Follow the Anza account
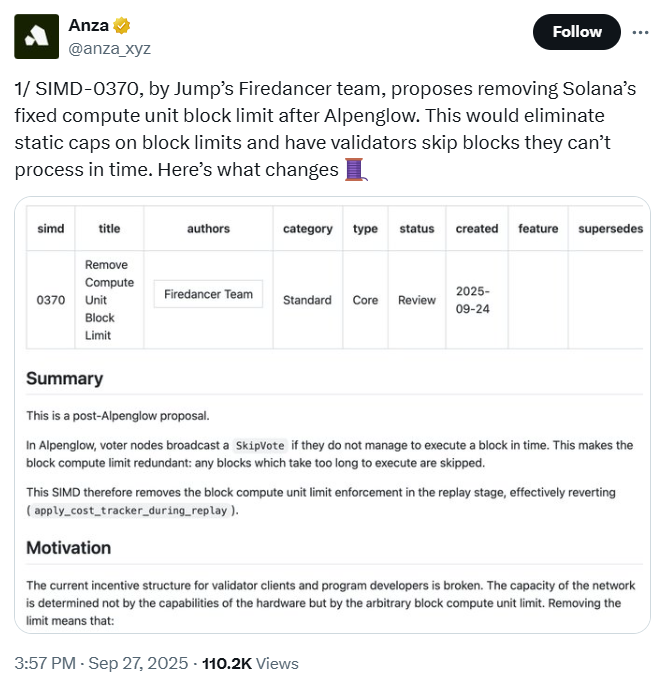 coord(577,32)
